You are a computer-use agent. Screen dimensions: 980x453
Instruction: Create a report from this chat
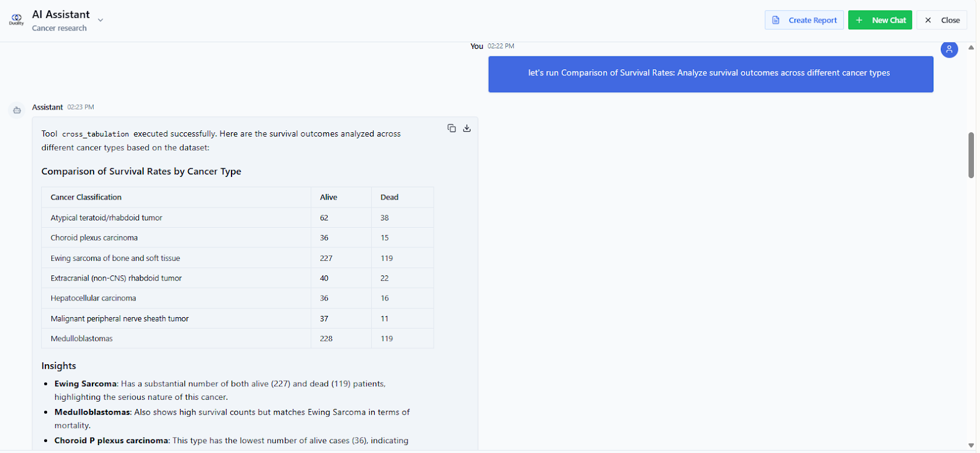pyautogui.click(x=804, y=20)
